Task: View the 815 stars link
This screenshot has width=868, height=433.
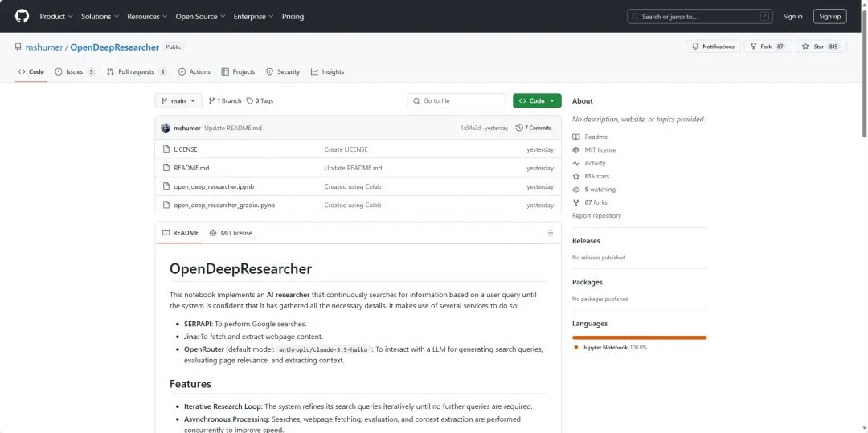Action: click(x=596, y=177)
